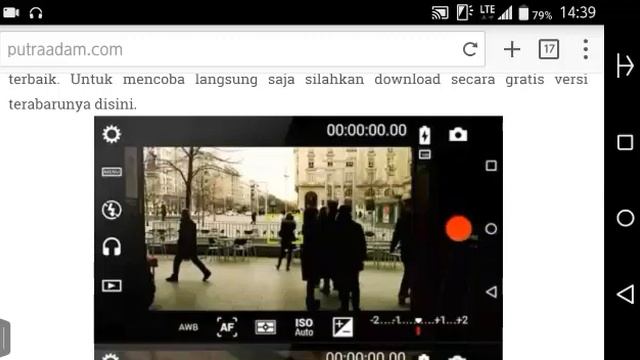Viewport: 640px width, 360px height.
Task: Tap the 00:00:00.00 timecode display
Action: coord(367,130)
